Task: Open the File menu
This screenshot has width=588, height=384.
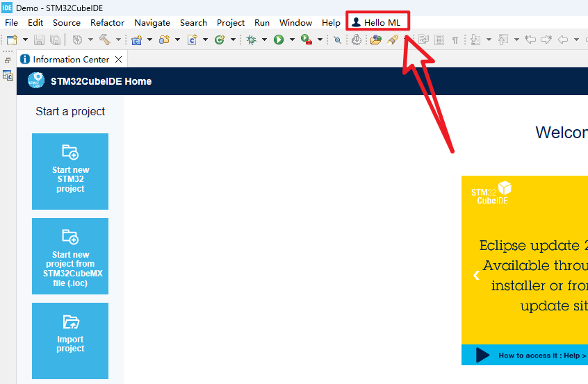Action: (11, 22)
